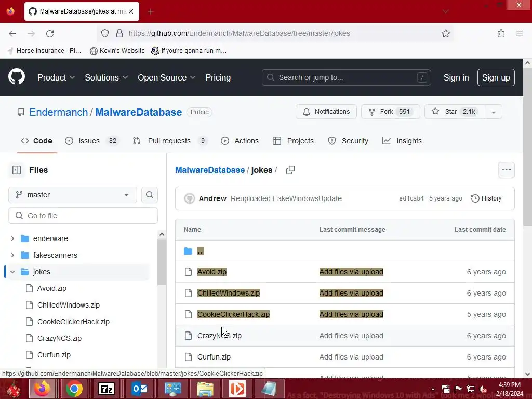Open Avoid.zip in the file table
The image size is (532, 399).
(x=212, y=272)
